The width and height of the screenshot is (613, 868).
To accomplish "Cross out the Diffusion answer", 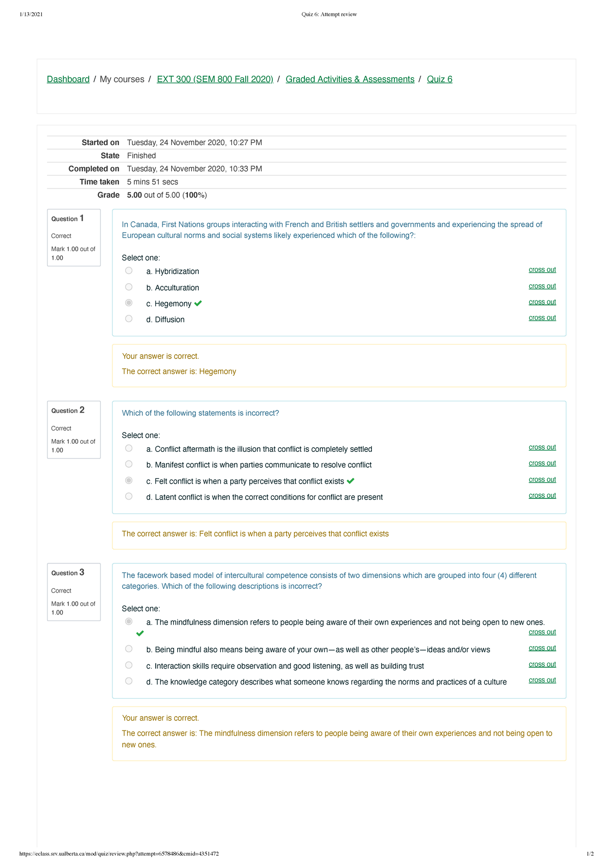I will (542, 318).
